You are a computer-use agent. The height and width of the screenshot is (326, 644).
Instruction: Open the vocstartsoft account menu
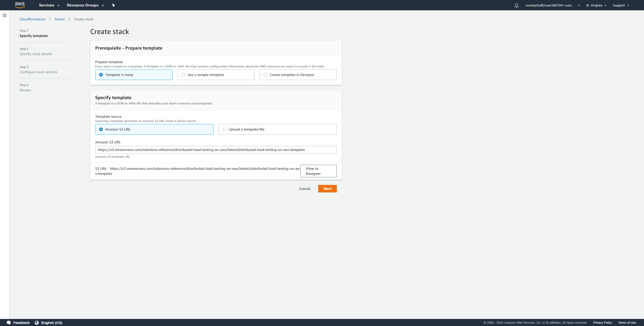pos(553,5)
